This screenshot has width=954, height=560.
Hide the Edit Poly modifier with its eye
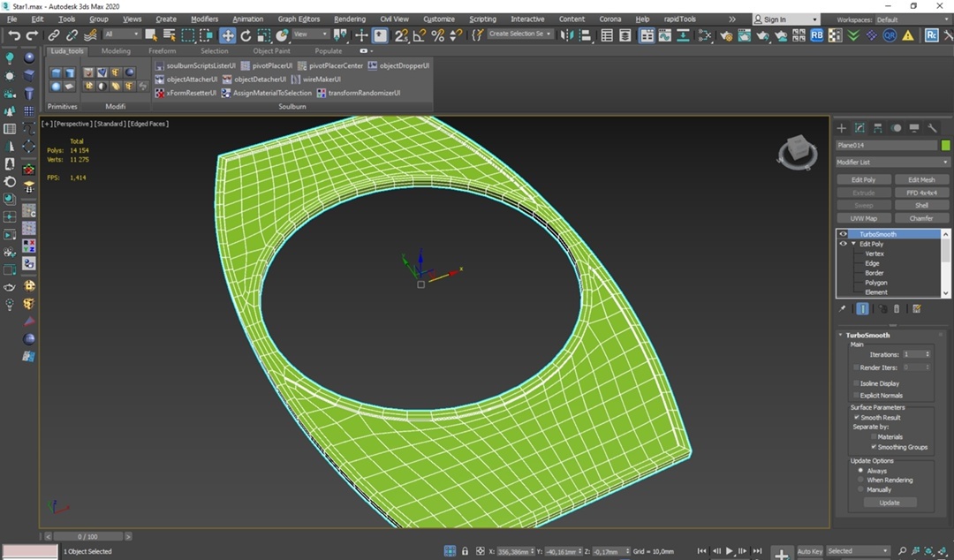844,244
